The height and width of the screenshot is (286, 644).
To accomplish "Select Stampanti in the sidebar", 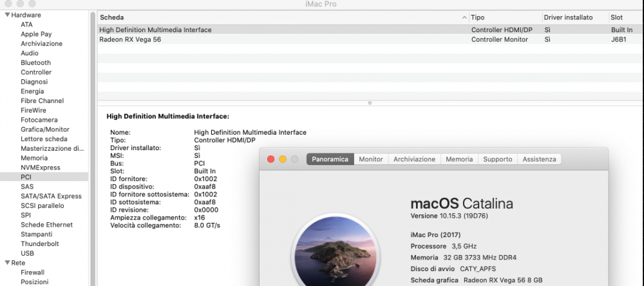I will coord(37,234).
